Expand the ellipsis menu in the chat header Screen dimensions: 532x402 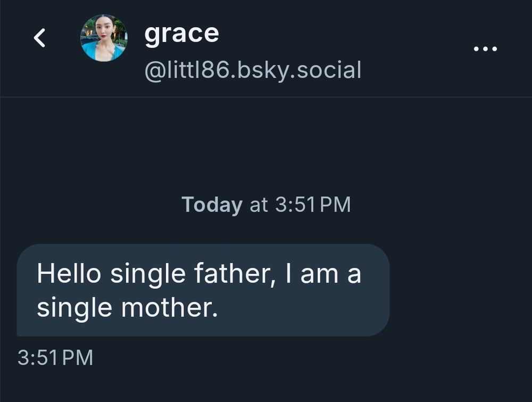(x=485, y=49)
